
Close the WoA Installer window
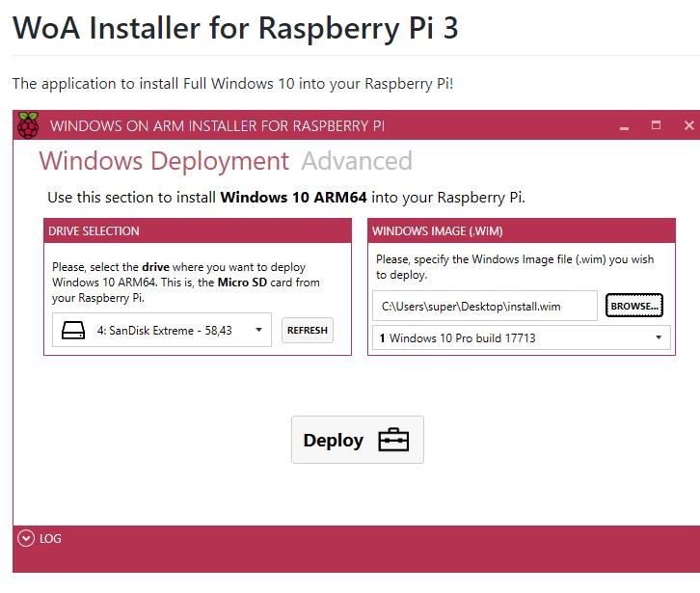point(688,125)
